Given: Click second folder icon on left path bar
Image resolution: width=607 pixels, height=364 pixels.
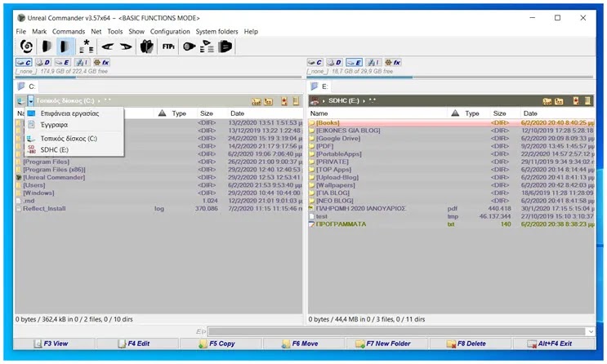Looking at the screenshot, I should (x=268, y=101).
